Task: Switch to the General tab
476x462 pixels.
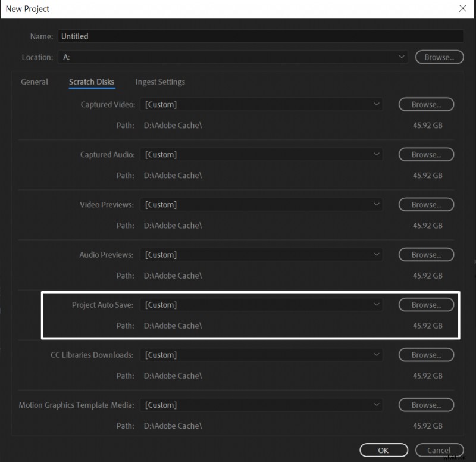Action: tap(34, 82)
